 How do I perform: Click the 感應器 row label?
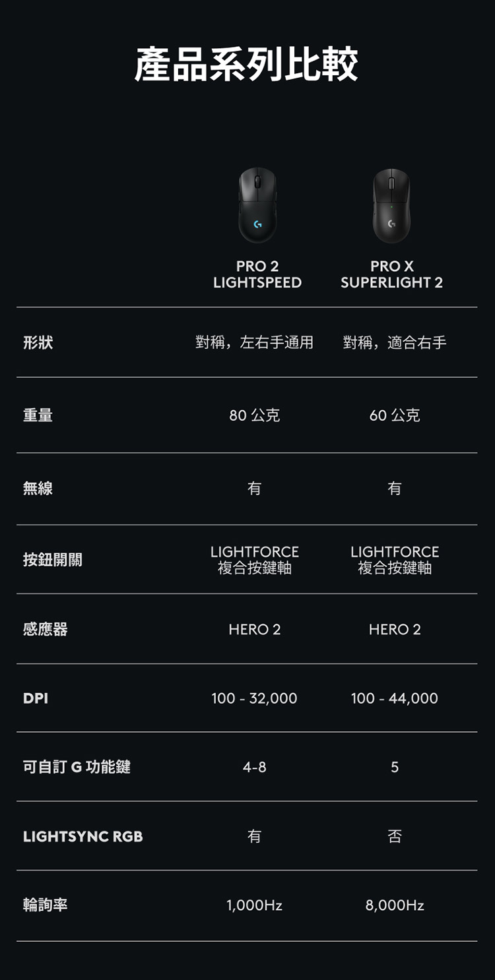pyautogui.click(x=45, y=629)
